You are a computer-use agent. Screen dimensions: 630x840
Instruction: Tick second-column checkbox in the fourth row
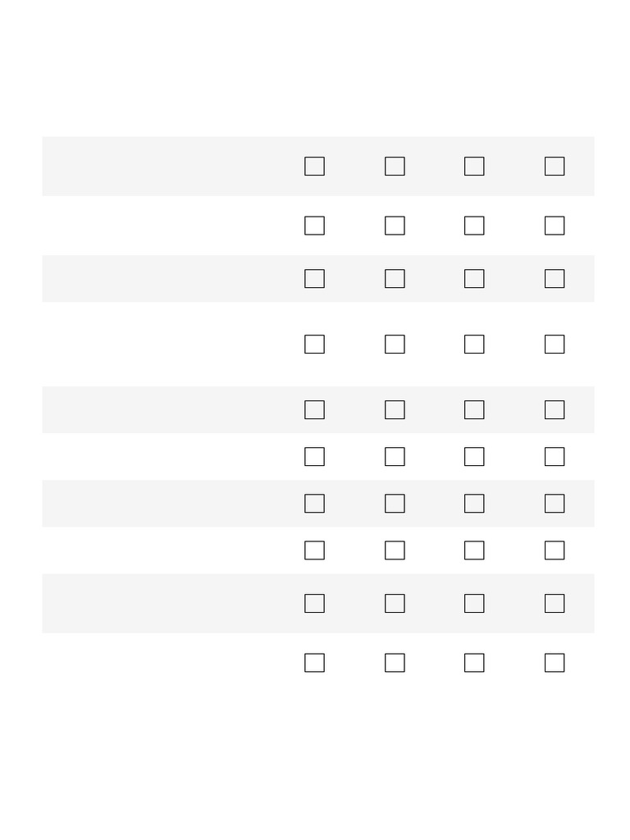[x=395, y=345]
